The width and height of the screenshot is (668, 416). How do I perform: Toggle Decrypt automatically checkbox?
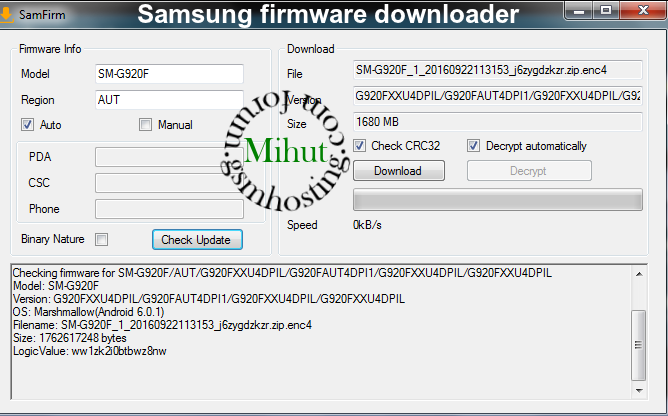473,146
